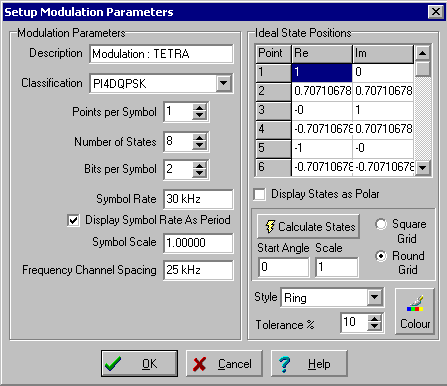Increase Tolerance % with up arrow

pyautogui.click(x=375, y=319)
